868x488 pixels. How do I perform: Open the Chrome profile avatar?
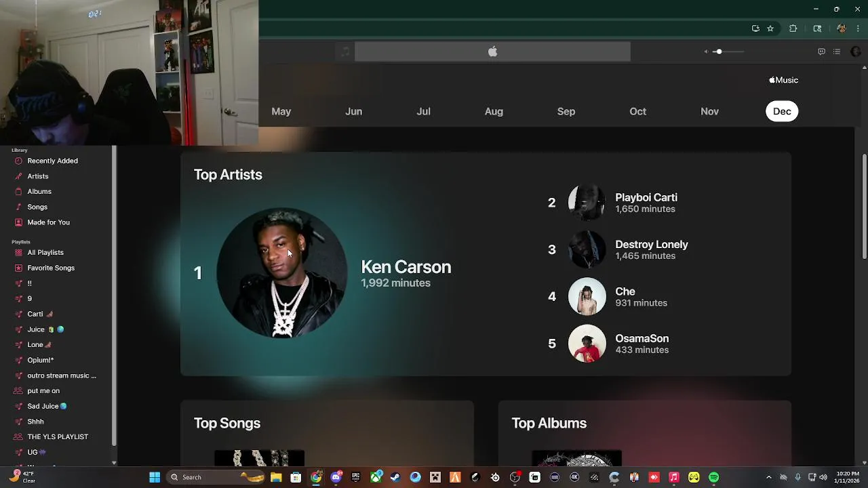842,28
